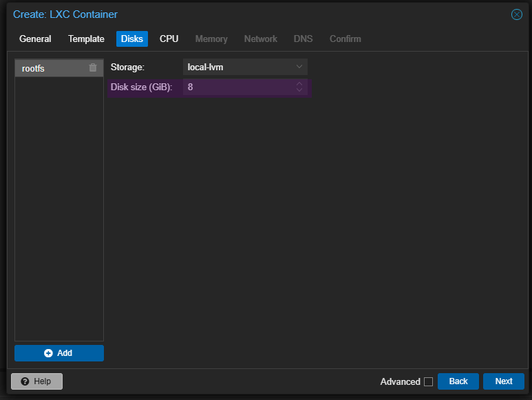Screen dimensions: 532x400
Task: Open Help documentation
Action: click(36, 381)
